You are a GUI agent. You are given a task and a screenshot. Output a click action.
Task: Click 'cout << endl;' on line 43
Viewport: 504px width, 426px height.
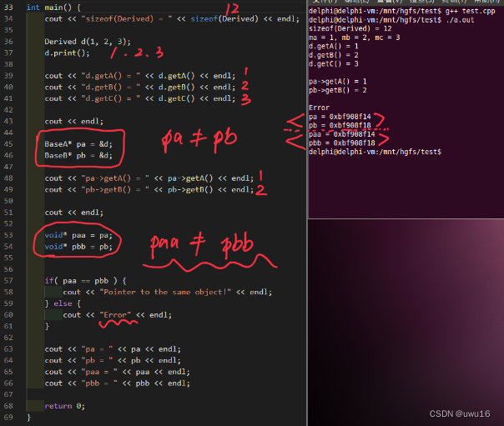[74, 122]
